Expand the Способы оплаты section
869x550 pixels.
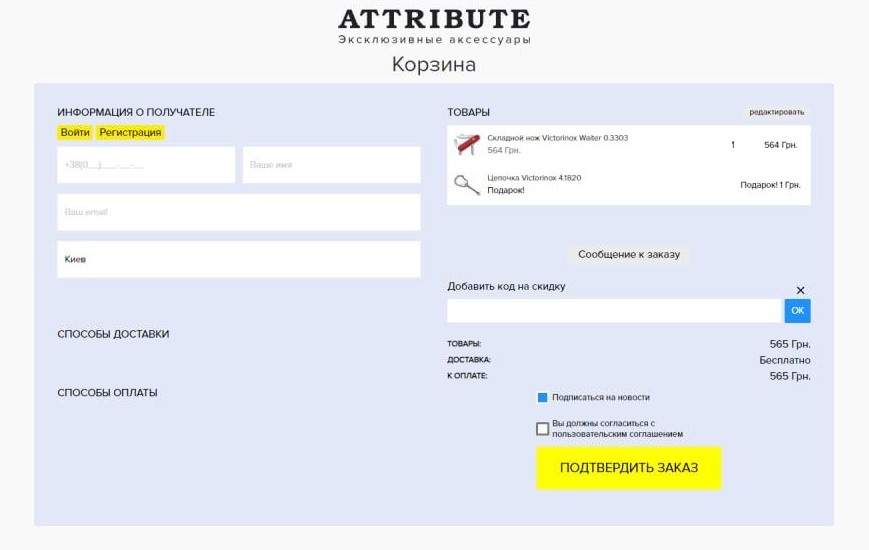pos(107,393)
